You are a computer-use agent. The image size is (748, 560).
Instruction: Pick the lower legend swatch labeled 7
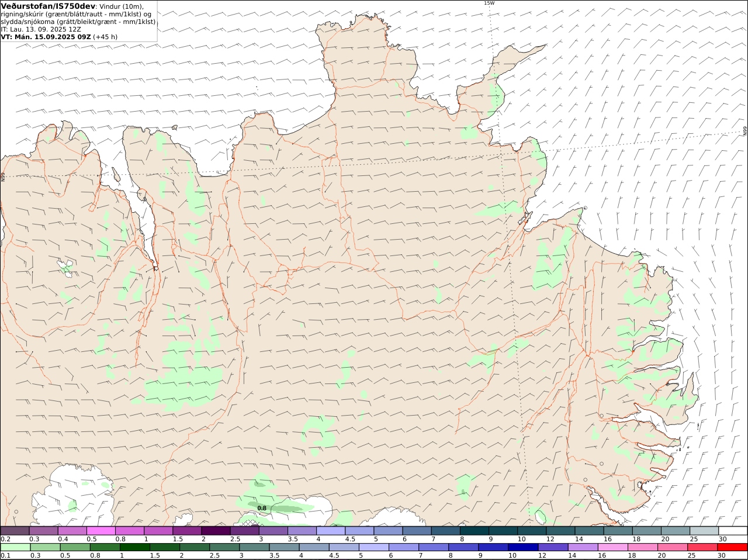point(433,548)
